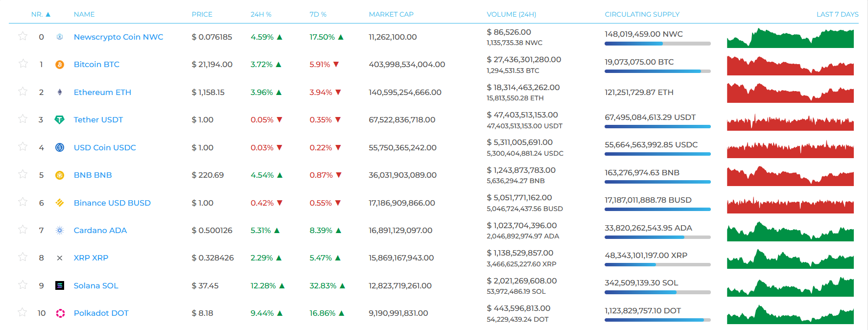
Task: Click Cardano circulating supply progress bar
Action: (657, 237)
